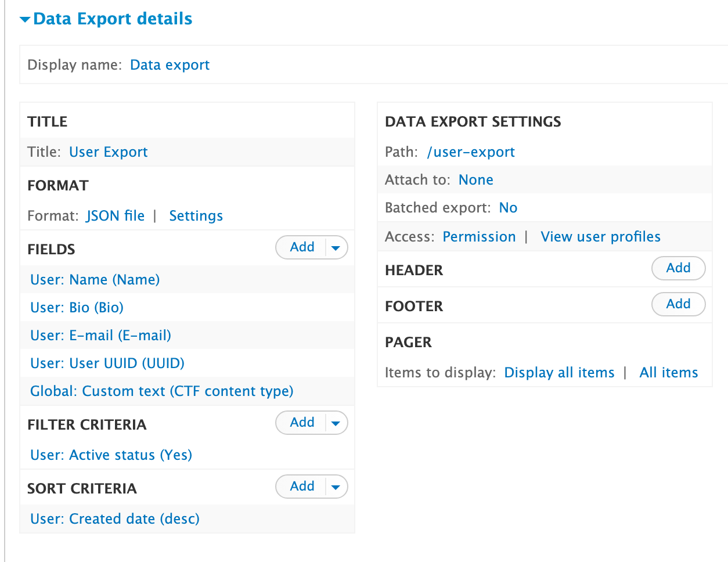Add a new filter criterion
Viewport: 728px width, 562px height.
click(x=302, y=423)
